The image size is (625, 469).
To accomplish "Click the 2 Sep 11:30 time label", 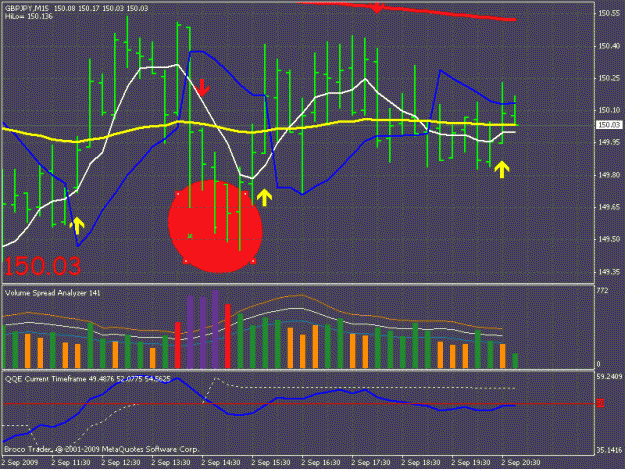I will pos(71,463).
